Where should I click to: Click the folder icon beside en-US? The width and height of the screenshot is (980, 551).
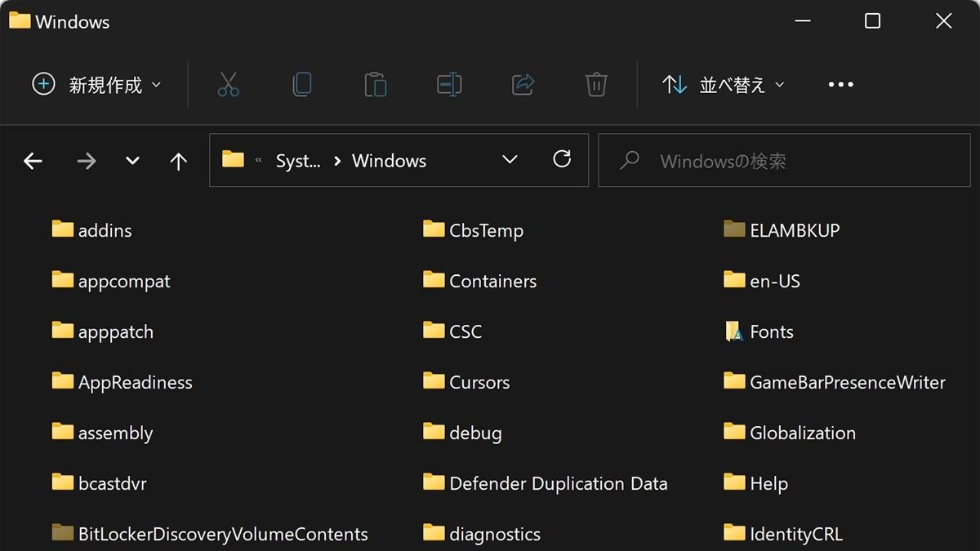click(x=734, y=279)
